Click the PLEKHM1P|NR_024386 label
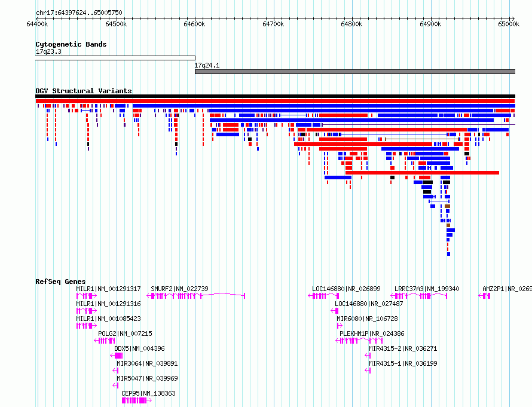 coord(372,333)
